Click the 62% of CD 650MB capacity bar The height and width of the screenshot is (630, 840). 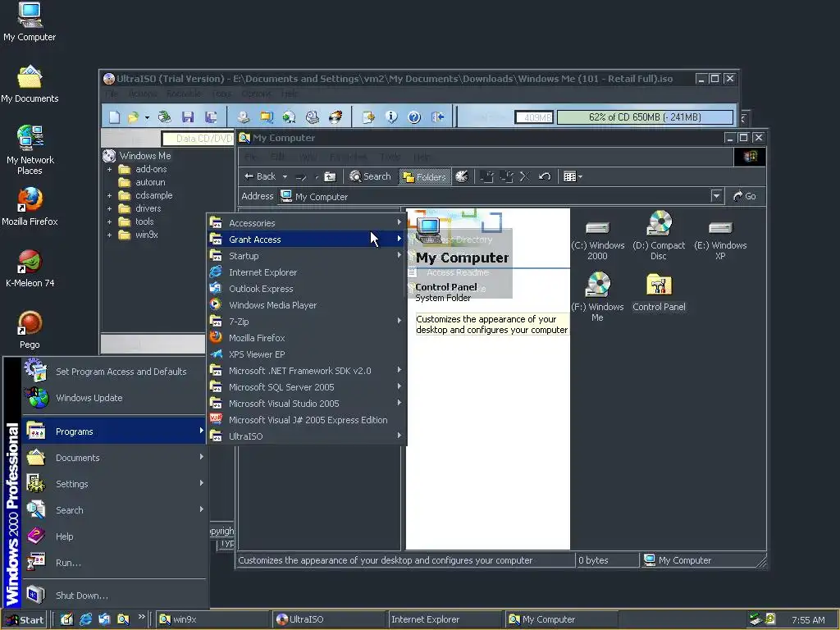[x=645, y=117]
